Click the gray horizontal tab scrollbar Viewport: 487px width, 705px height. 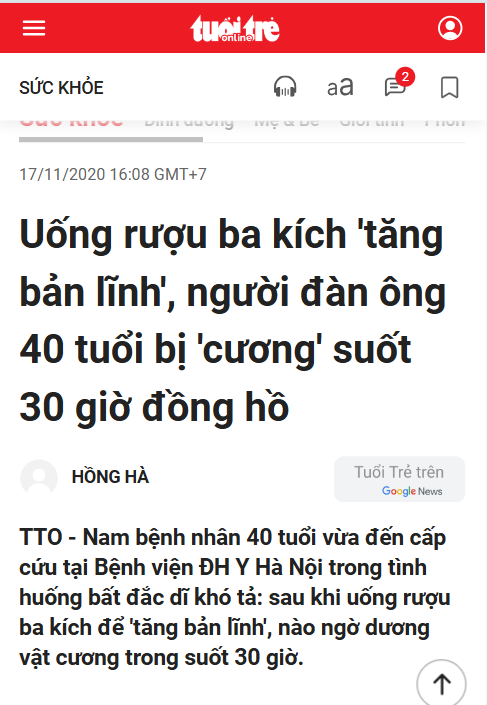coord(111,139)
